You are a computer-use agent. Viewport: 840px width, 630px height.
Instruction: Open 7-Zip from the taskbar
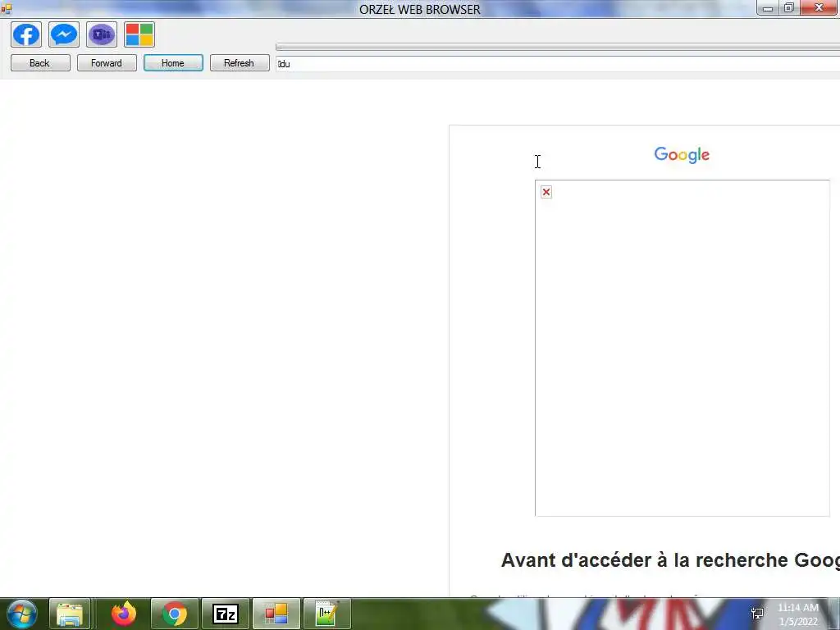[x=226, y=614]
